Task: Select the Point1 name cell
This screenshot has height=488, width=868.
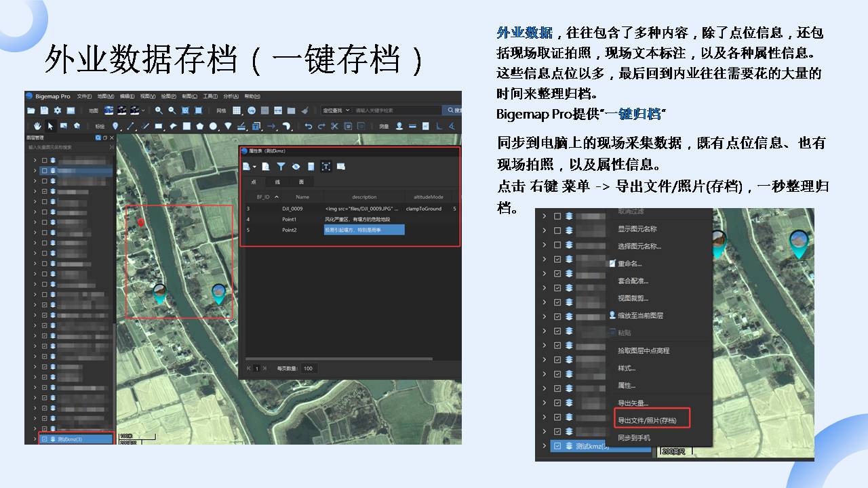Action: pyautogui.click(x=290, y=220)
